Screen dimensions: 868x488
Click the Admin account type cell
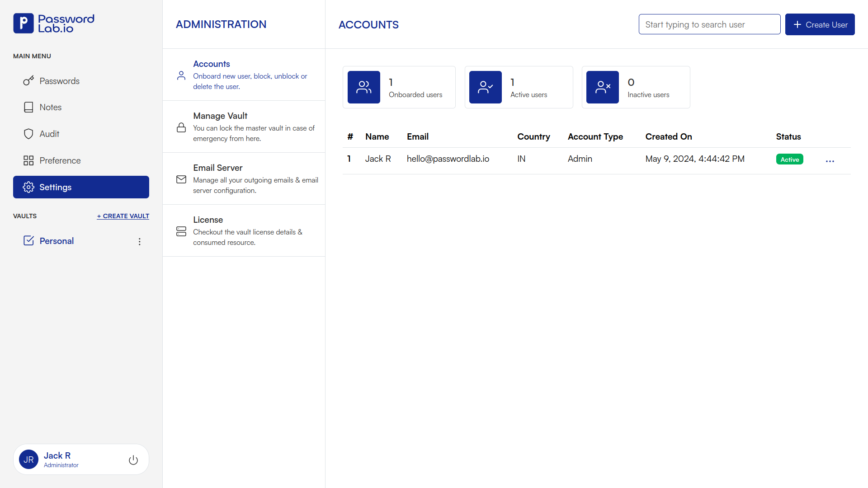[580, 159]
